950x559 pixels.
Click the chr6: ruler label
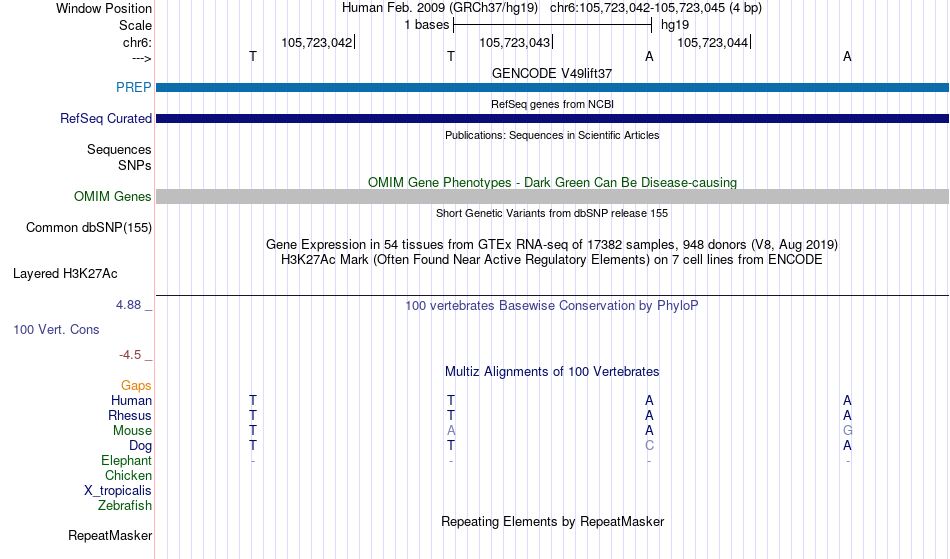137,42
